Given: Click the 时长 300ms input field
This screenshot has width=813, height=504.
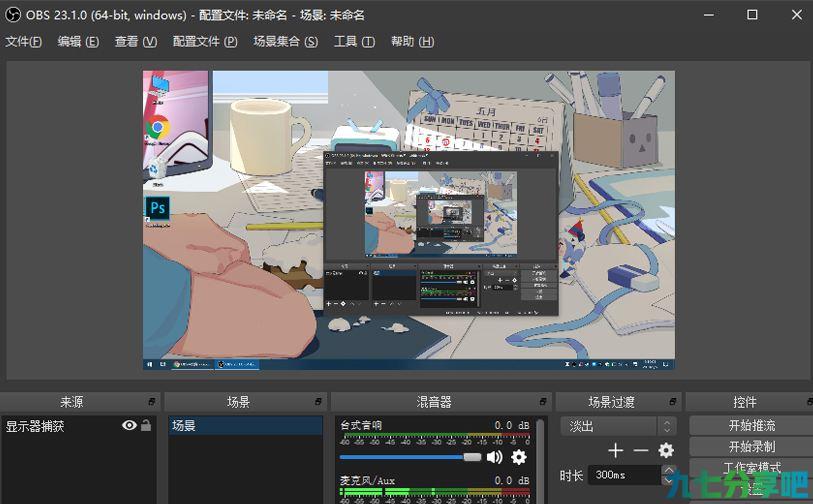Looking at the screenshot, I should coord(624,474).
